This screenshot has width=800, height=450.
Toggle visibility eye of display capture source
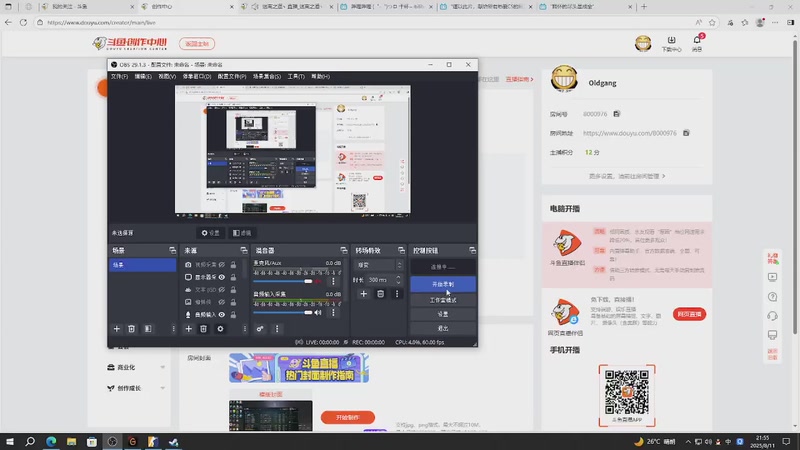222,277
